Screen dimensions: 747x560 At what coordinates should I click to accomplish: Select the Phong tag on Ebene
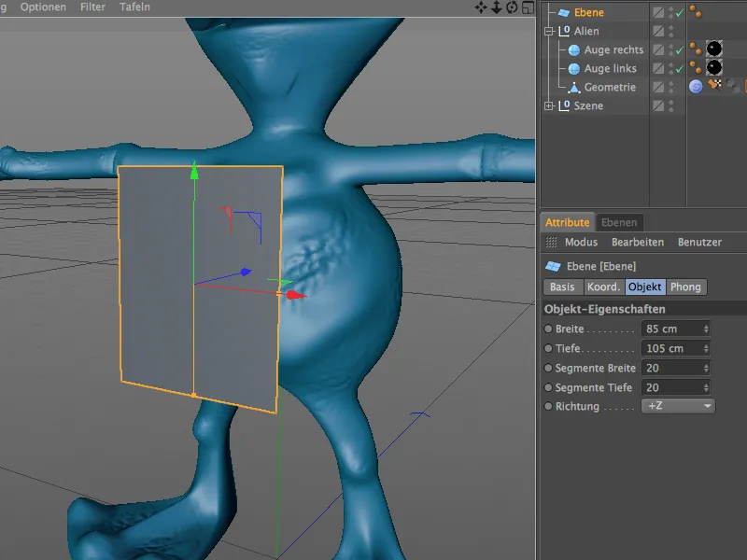point(696,12)
